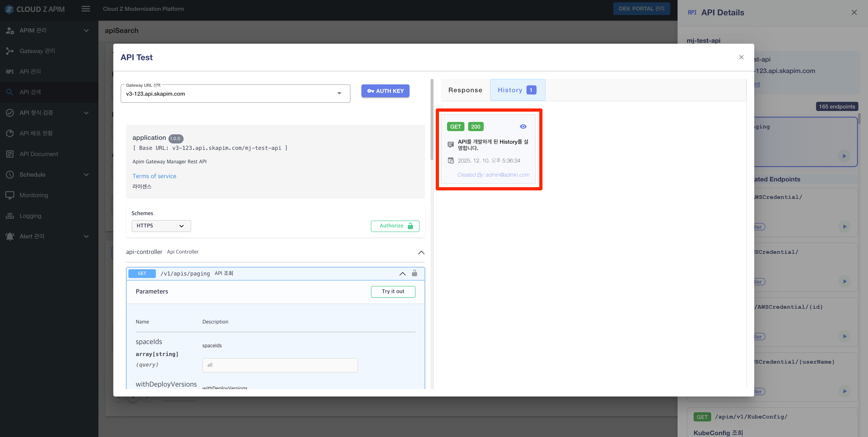Switch to the Response tab
The image size is (868, 437).
[465, 90]
